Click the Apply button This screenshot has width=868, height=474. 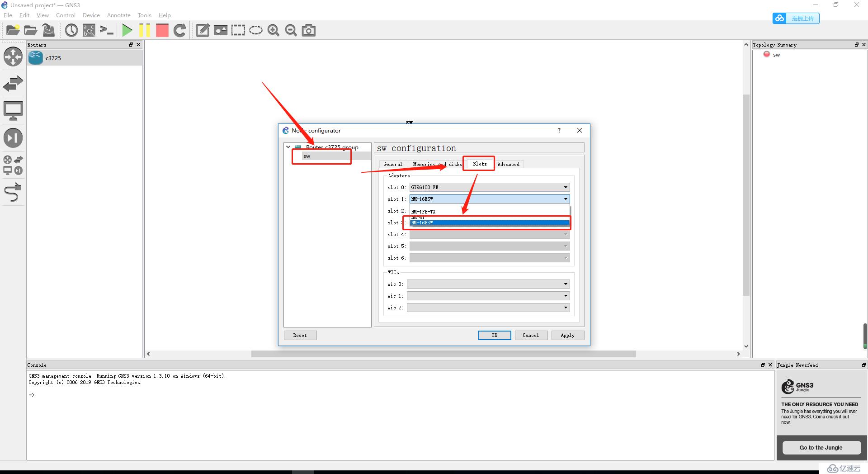click(568, 335)
